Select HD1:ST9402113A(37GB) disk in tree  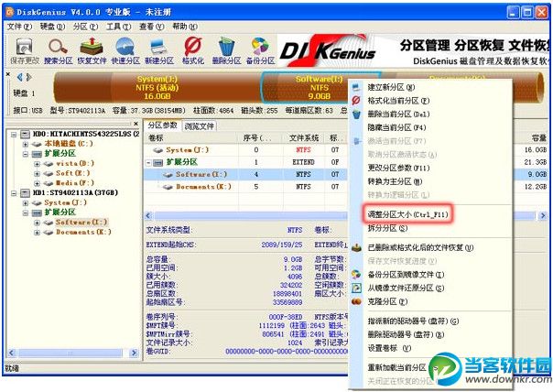(x=75, y=192)
